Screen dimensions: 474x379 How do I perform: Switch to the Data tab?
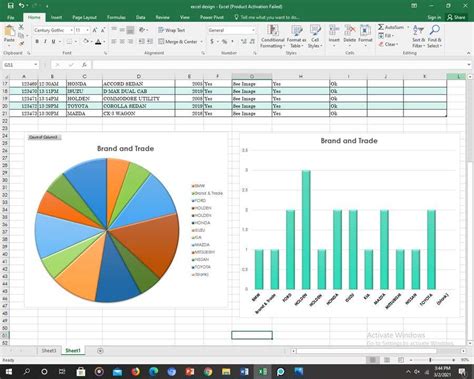[x=140, y=17]
